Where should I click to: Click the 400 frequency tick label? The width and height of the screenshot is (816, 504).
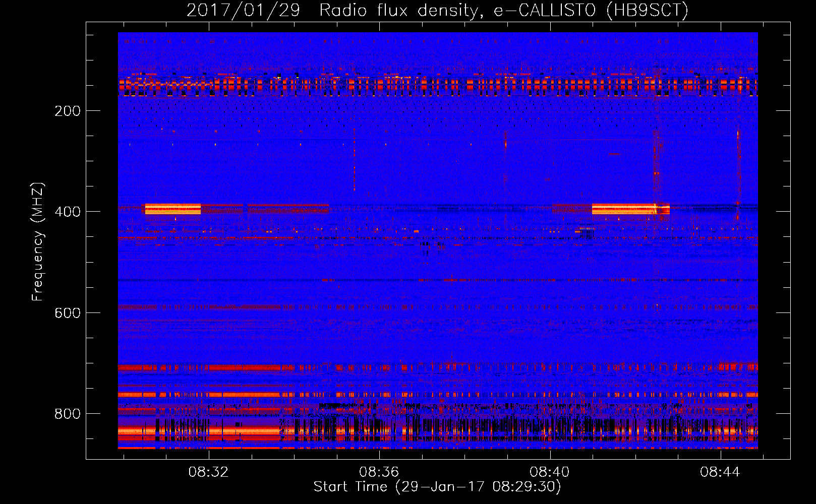click(68, 212)
